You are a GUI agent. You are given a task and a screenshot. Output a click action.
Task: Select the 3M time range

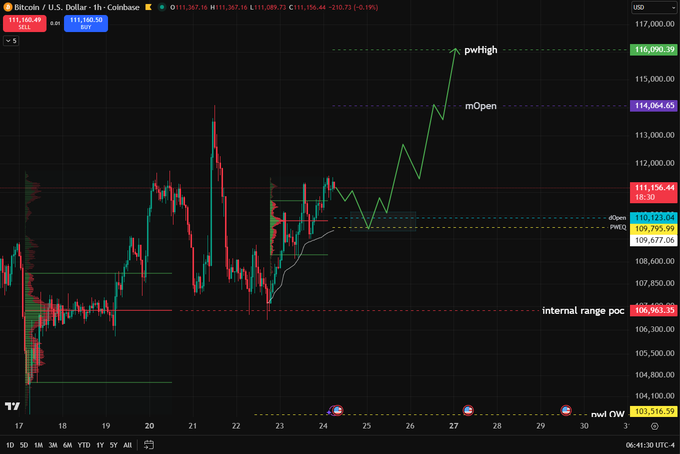(53, 445)
